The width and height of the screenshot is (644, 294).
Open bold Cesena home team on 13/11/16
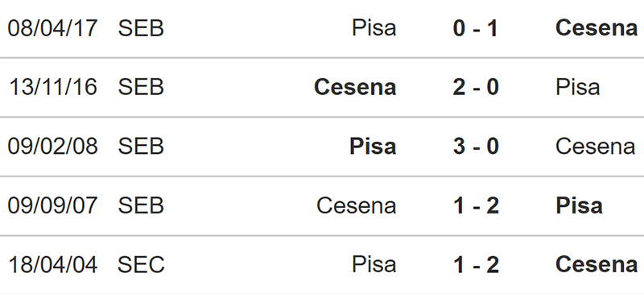point(355,88)
